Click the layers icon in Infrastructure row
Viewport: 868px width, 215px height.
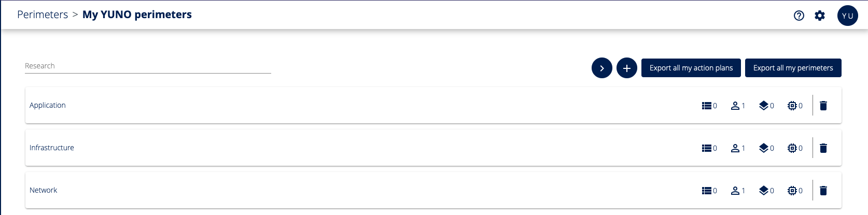pyautogui.click(x=764, y=148)
